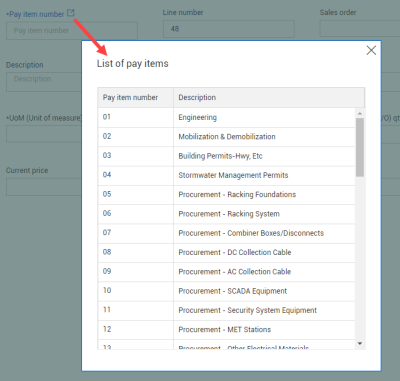Choose Procurement - Racking System row
The height and width of the screenshot is (381, 400).
[226, 214]
